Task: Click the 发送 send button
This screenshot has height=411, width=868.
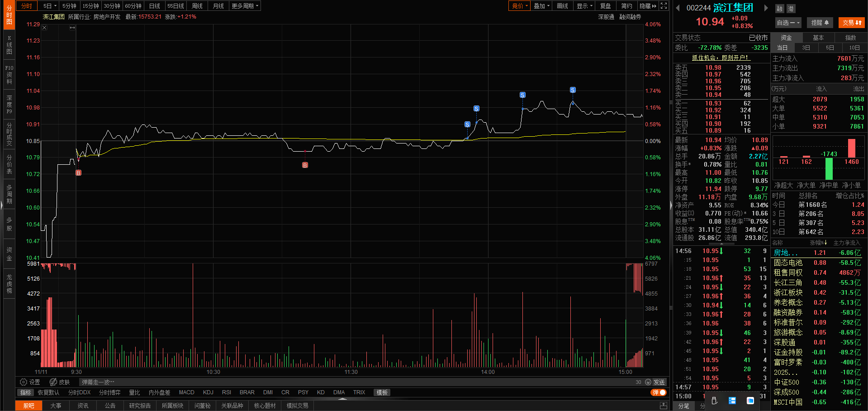Action: 659,382
